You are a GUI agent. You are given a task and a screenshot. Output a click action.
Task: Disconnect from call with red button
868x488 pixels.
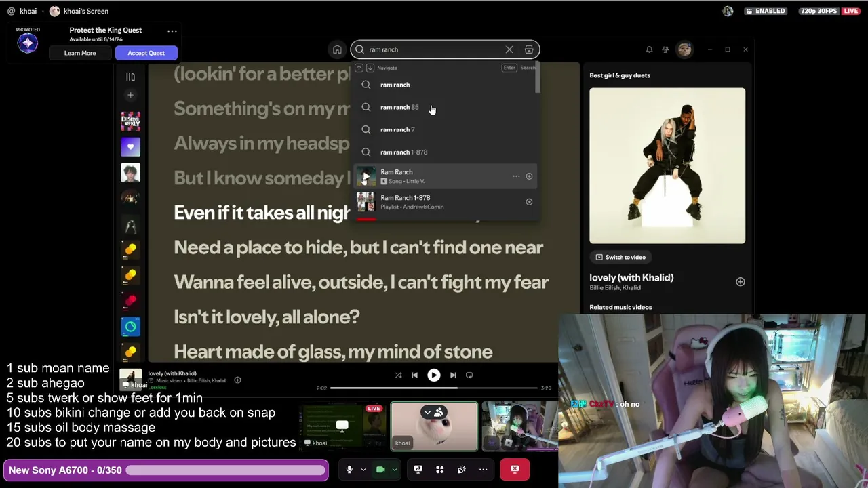pyautogui.click(x=515, y=469)
